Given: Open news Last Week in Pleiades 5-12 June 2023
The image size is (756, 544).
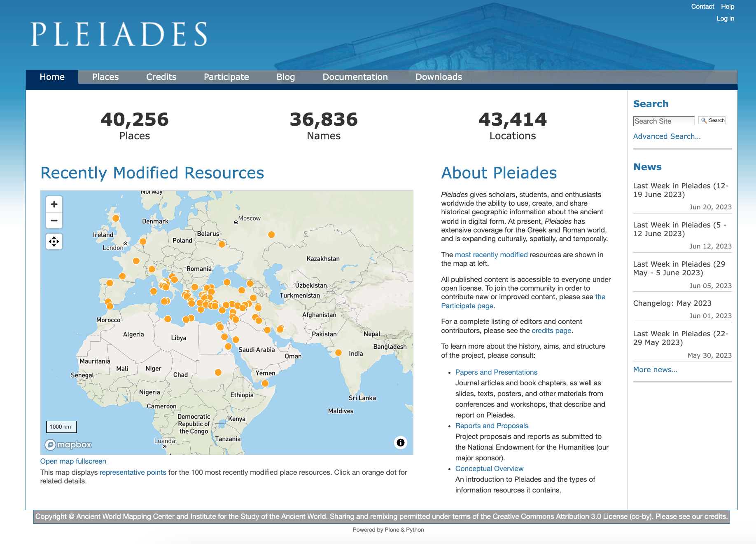Looking at the screenshot, I should [680, 229].
